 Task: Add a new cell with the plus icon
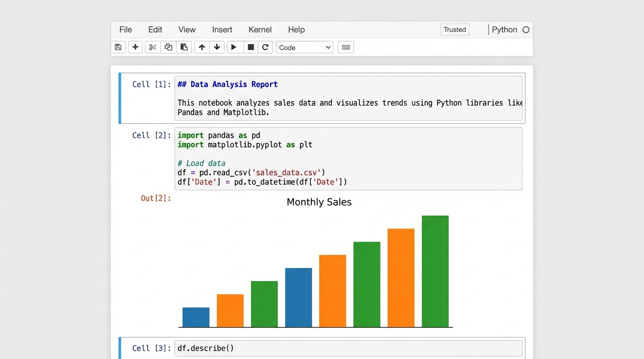(x=135, y=47)
